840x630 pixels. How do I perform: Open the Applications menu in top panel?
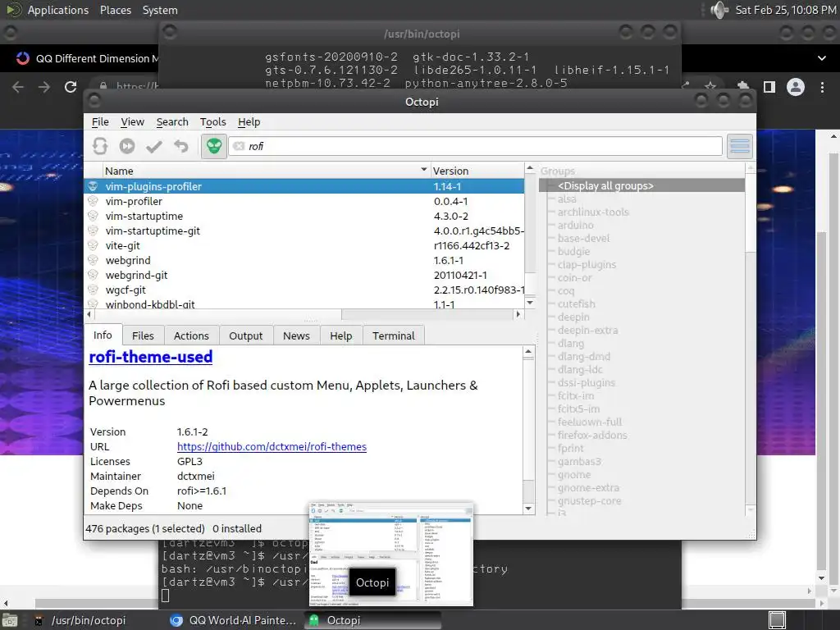(x=58, y=10)
